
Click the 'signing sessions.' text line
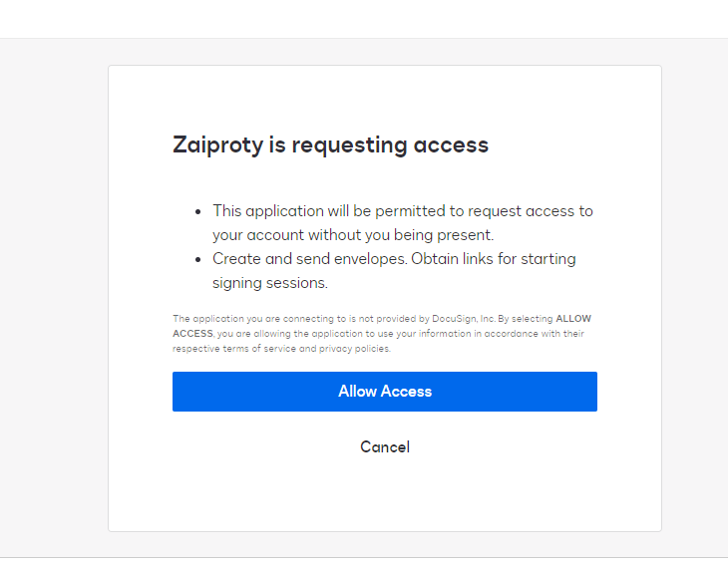pos(270,283)
